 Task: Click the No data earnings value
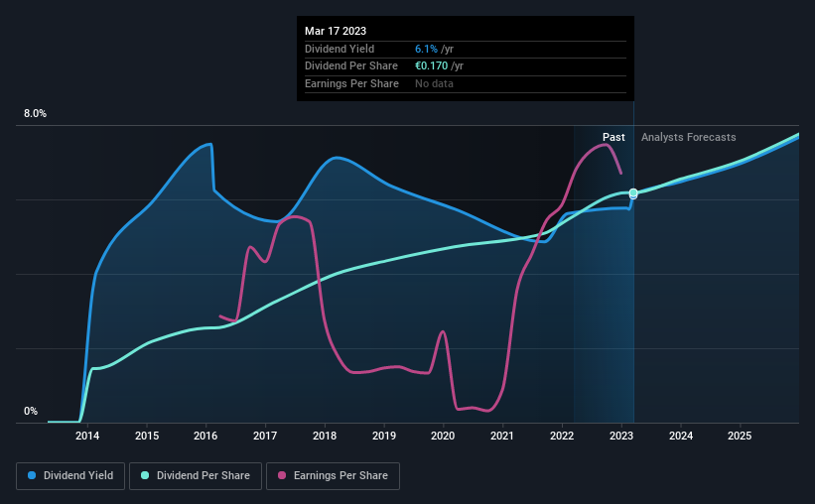coord(434,83)
